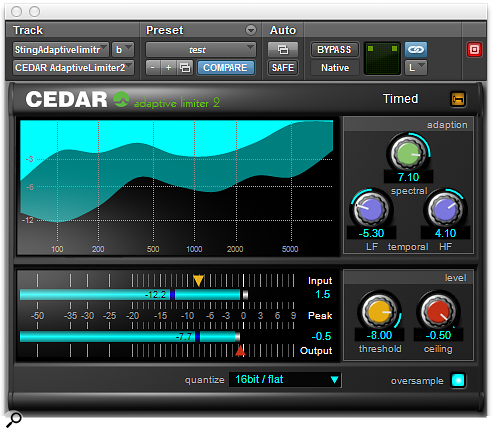Click the Native format button

tap(335, 68)
